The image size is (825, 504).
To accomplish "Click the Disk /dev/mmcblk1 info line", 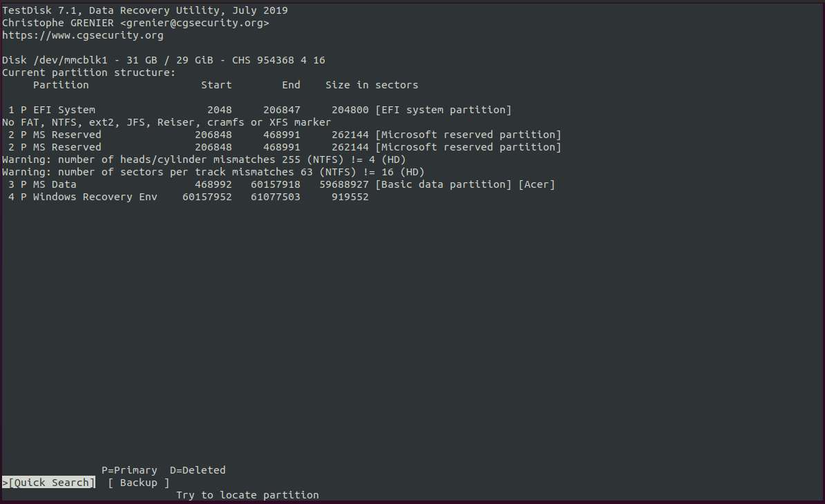I will 163,60.
